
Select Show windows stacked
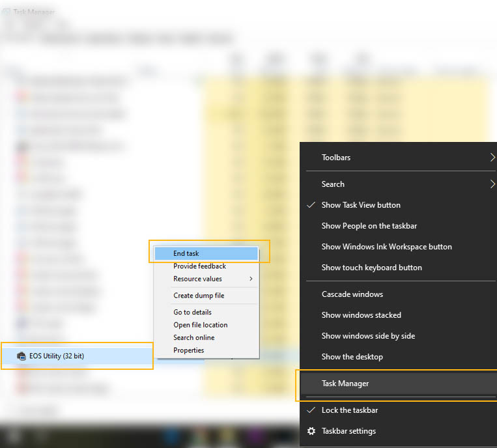(x=399, y=315)
